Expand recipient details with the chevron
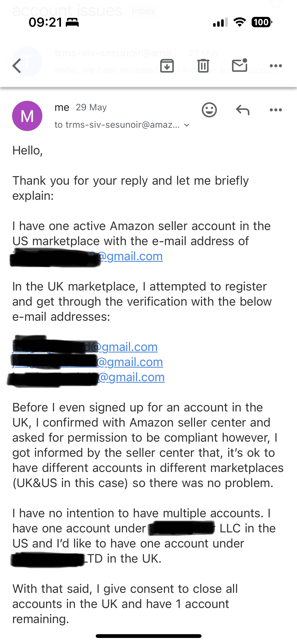Image resolution: width=297 pixels, height=644 pixels. [x=187, y=125]
